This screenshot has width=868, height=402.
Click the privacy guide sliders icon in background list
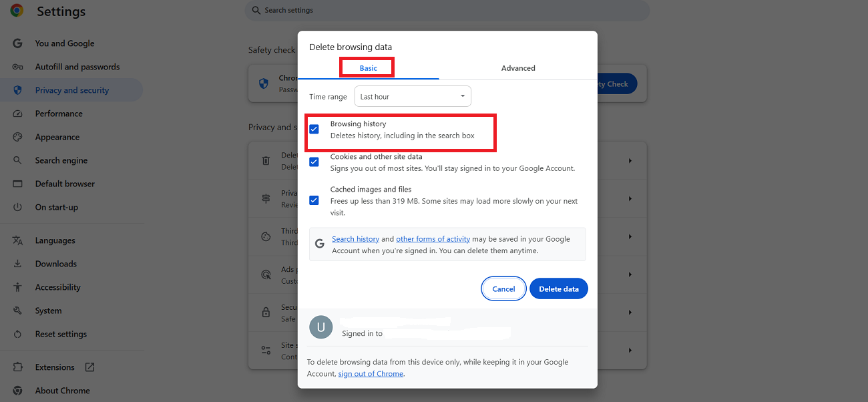click(266, 199)
